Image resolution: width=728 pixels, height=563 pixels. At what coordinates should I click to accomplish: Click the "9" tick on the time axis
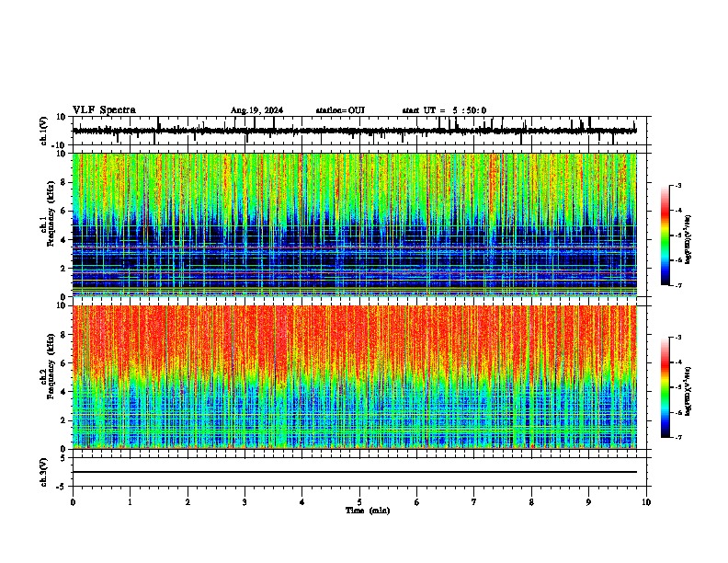tap(588, 502)
